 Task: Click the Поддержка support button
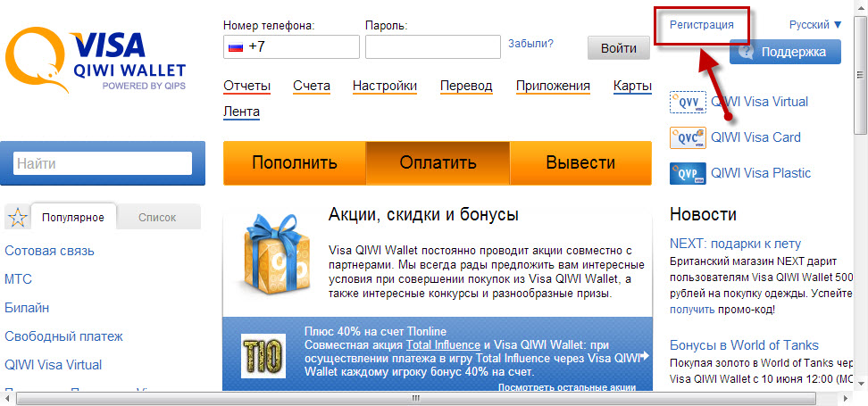[x=785, y=52]
